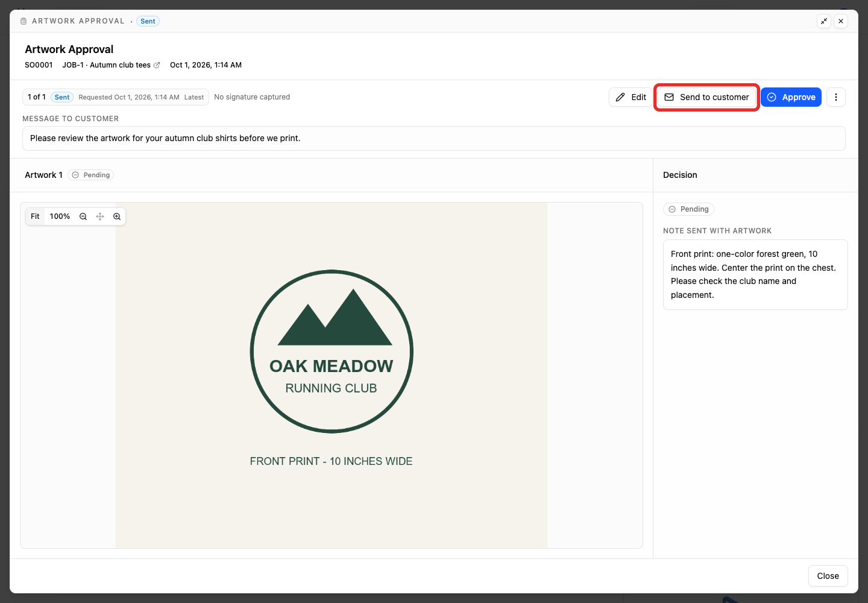The width and height of the screenshot is (868, 603).
Task: Click the 100% zoom level
Action: (x=60, y=216)
